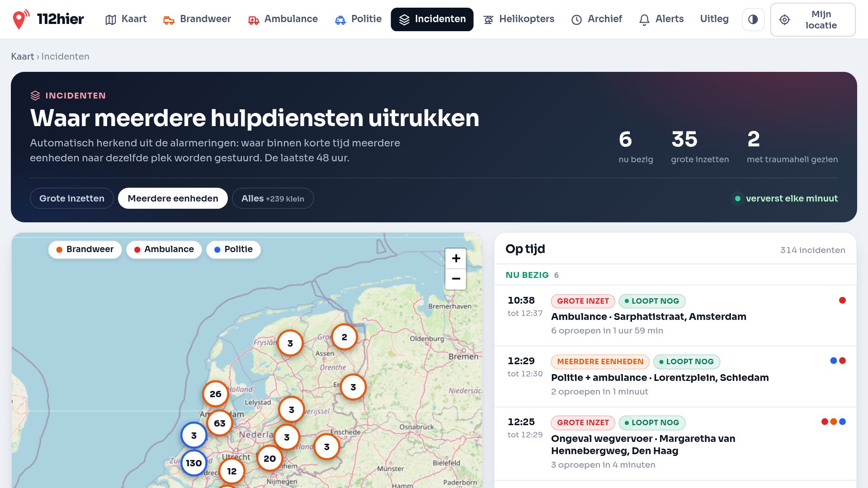Open the Lorentzplein, Schiedam incident

click(675, 377)
